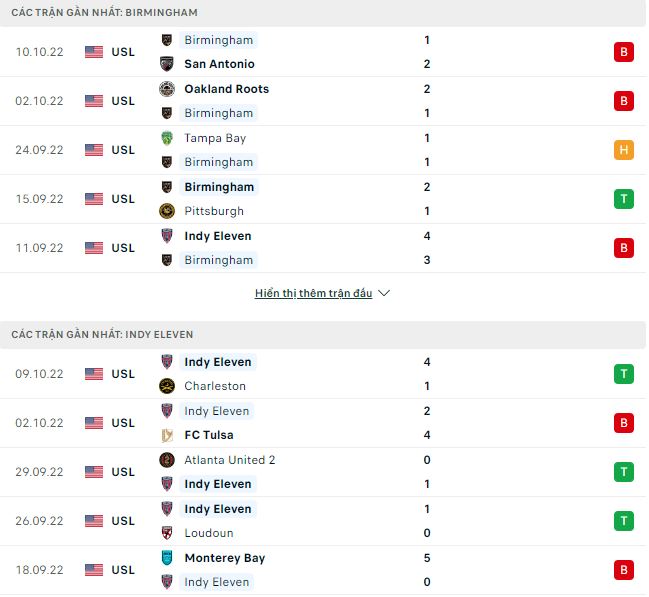Click the Tampa Bay team crest
Screen dimensions: 649x597
pos(167,138)
